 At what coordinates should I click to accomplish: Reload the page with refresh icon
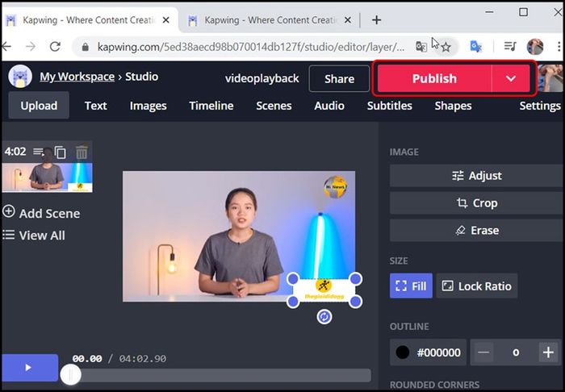pyautogui.click(x=55, y=46)
